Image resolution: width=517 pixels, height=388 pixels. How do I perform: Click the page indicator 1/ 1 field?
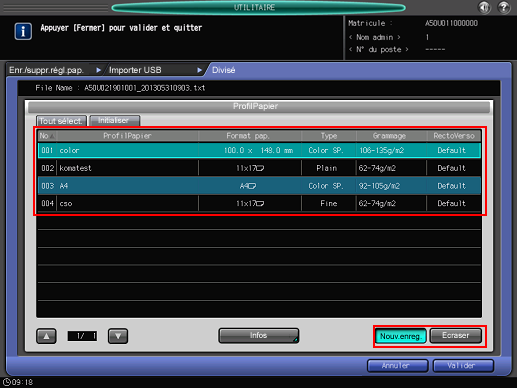point(82,336)
